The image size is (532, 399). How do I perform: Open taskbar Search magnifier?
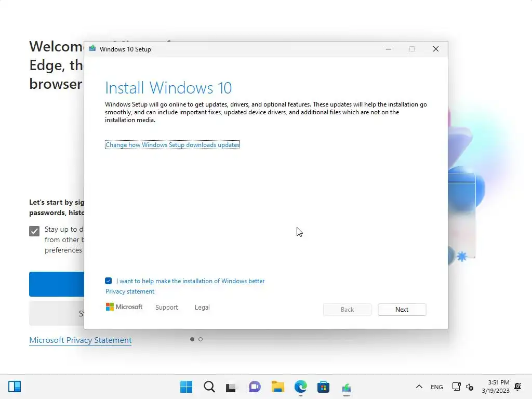click(x=209, y=387)
